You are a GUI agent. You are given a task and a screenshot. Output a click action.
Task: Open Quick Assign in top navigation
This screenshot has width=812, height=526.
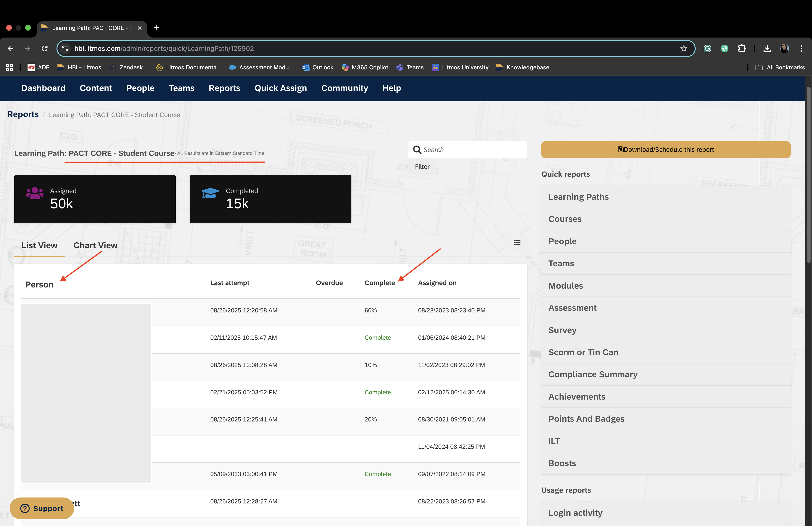click(280, 88)
